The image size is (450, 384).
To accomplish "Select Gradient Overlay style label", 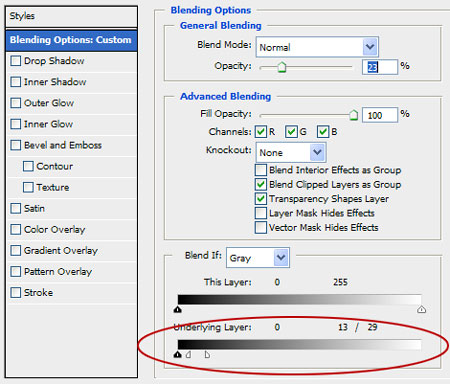I will coord(61,251).
